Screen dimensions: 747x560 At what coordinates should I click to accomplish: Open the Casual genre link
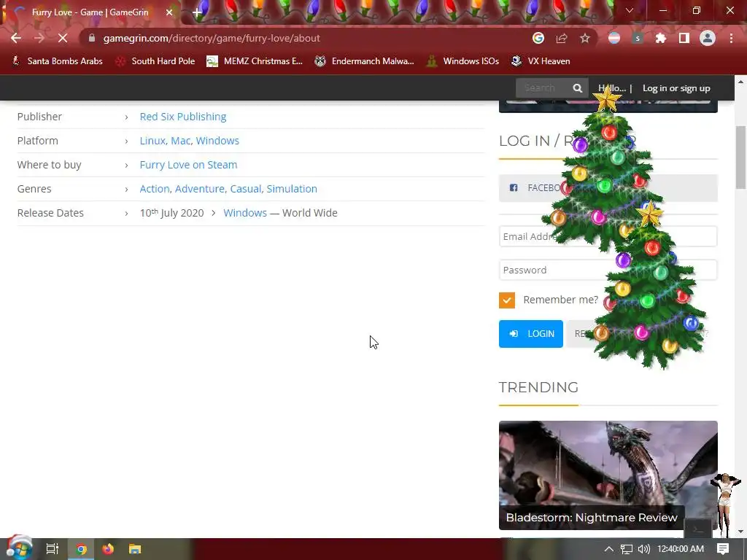tap(245, 189)
